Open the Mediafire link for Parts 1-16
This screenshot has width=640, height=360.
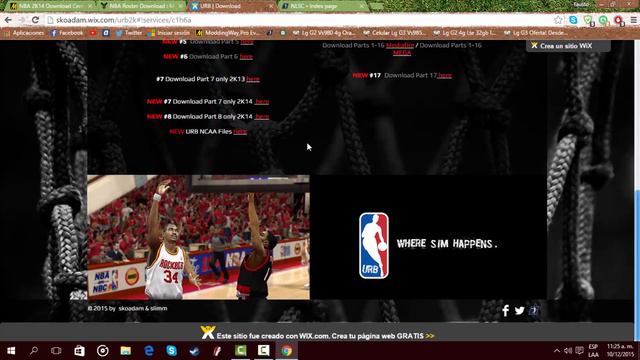coord(400,45)
